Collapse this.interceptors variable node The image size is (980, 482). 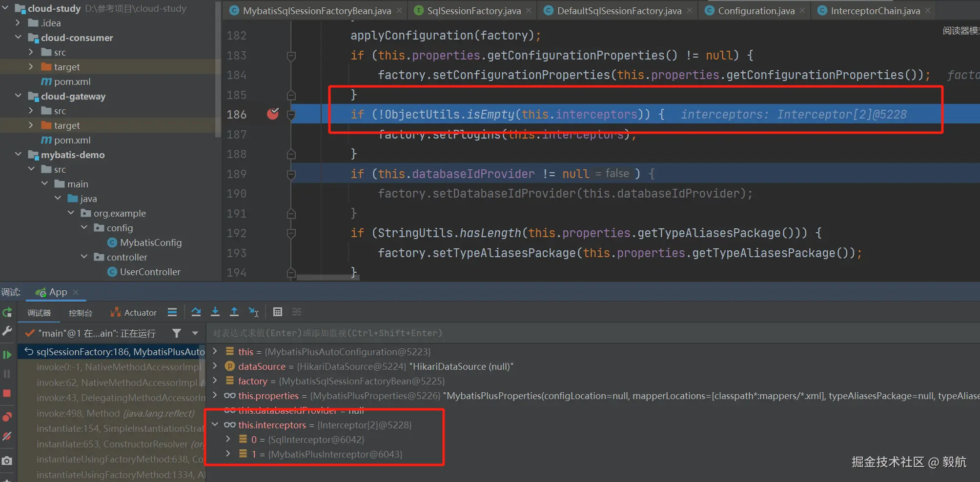215,424
